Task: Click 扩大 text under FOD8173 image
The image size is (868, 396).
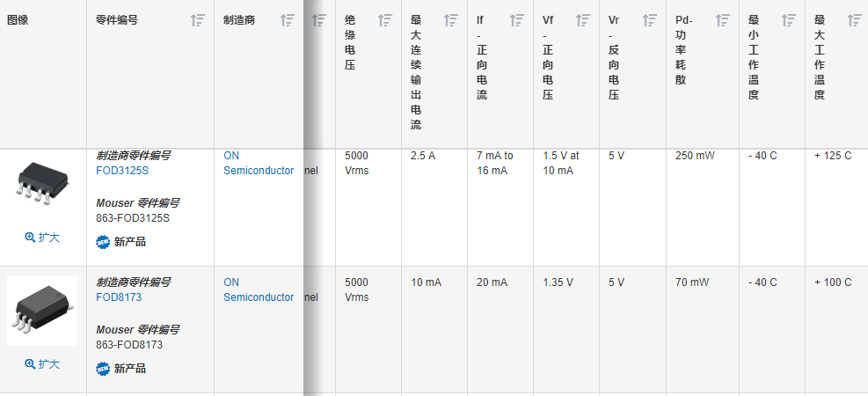Action: point(49,363)
